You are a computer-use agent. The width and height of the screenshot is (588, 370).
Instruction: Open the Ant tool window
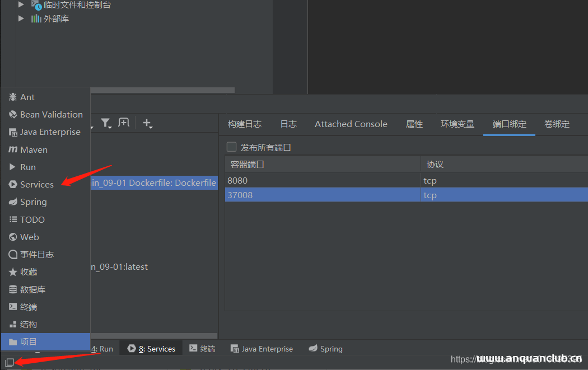pos(25,97)
